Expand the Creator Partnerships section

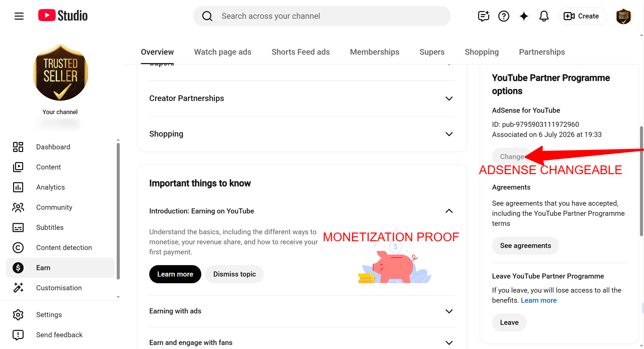pos(302,98)
